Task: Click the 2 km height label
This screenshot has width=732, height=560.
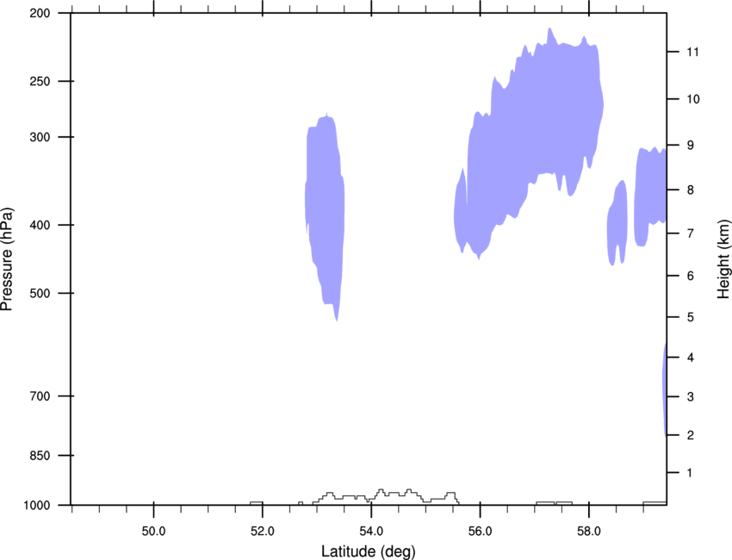Action: pyautogui.click(x=691, y=435)
